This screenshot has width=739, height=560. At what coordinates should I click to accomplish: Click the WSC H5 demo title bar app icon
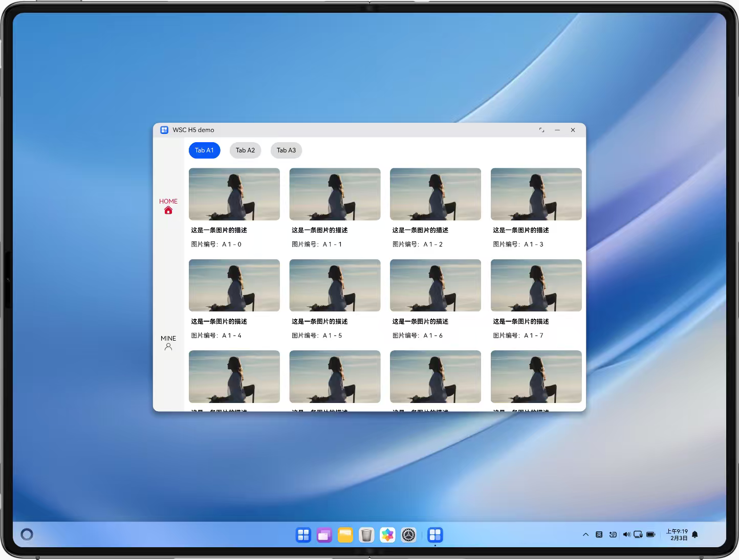(x=164, y=130)
